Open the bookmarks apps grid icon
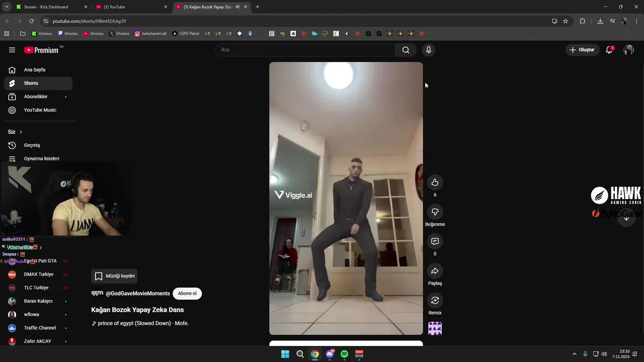The width and height of the screenshot is (644, 362). coord(7,34)
